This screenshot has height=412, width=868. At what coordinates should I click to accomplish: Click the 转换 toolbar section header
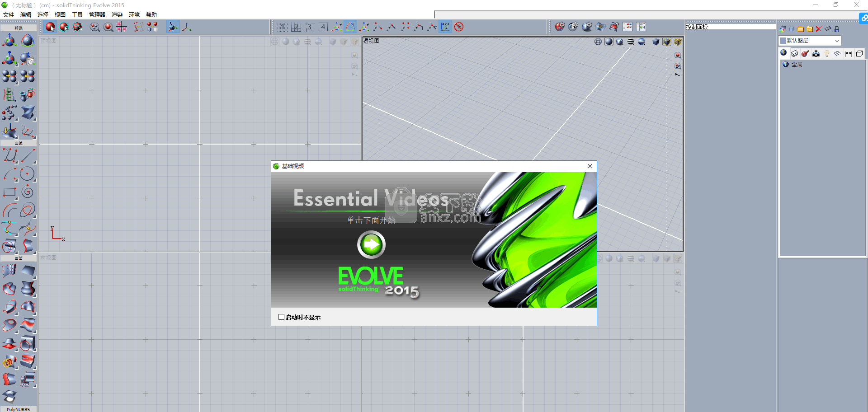pos(19,28)
